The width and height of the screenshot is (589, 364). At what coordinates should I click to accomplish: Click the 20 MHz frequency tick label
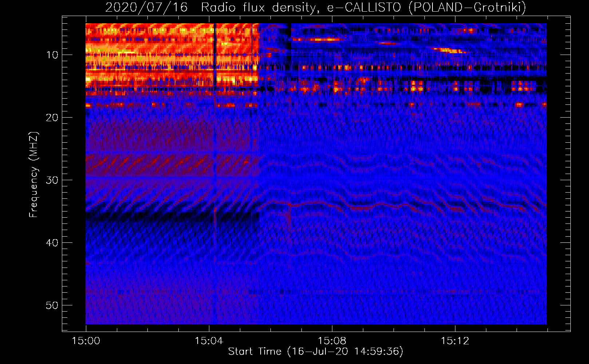coord(52,118)
